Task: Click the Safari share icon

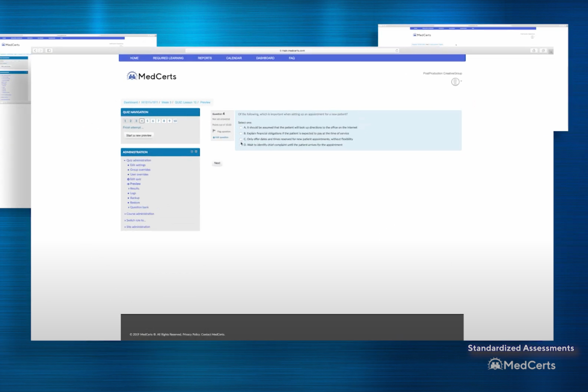Action: 534,50
